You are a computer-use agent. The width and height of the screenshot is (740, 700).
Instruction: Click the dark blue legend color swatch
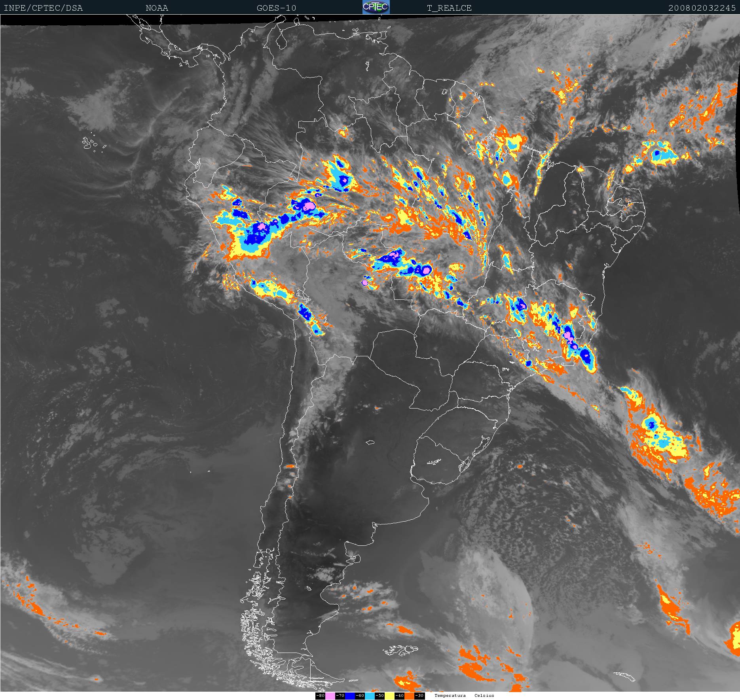click(x=350, y=695)
